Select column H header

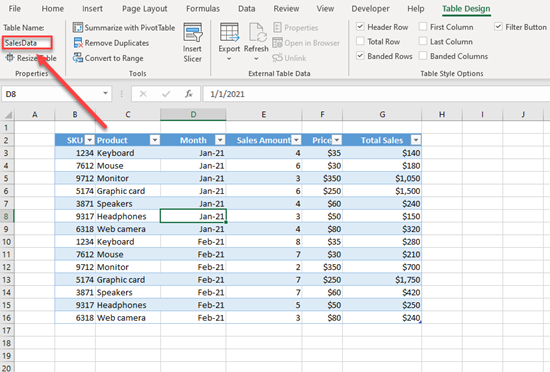(442, 114)
